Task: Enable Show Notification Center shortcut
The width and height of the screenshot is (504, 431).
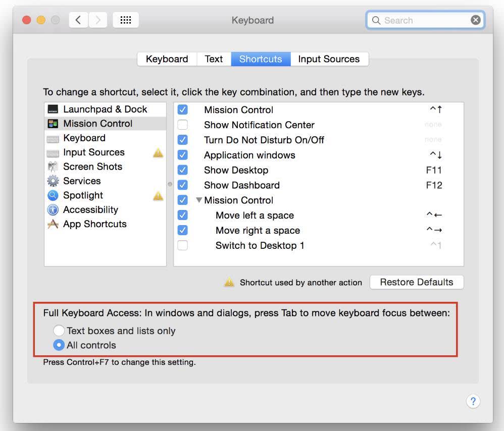Action: [x=183, y=125]
